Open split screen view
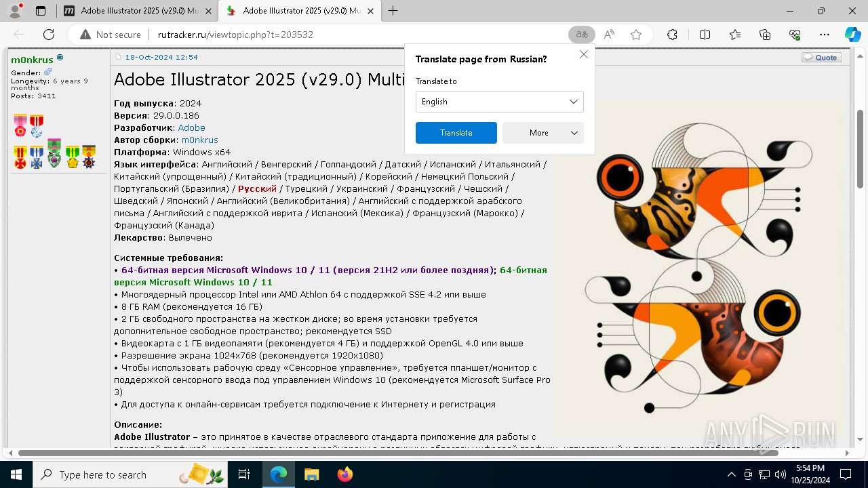Image resolution: width=868 pixels, height=488 pixels. point(705,35)
